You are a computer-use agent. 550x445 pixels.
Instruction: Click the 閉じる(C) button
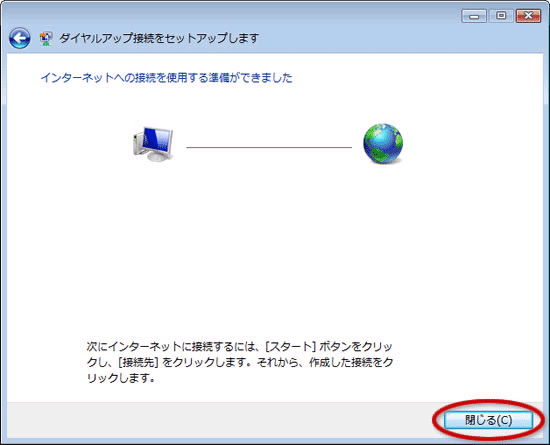pyautogui.click(x=488, y=420)
